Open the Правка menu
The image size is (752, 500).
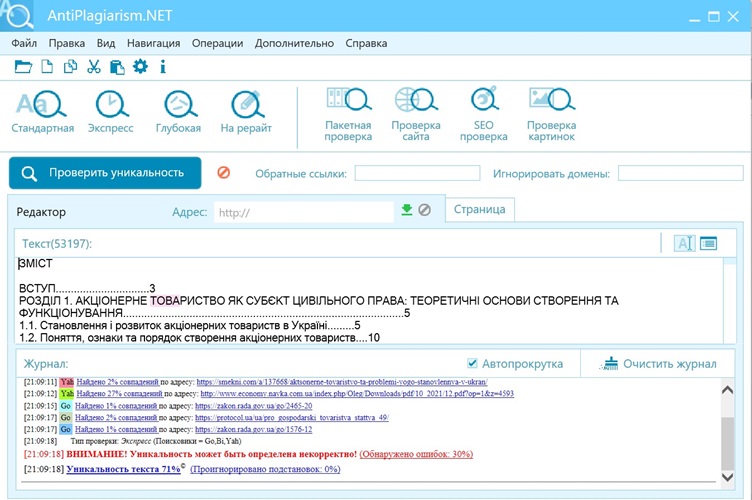pos(67,43)
